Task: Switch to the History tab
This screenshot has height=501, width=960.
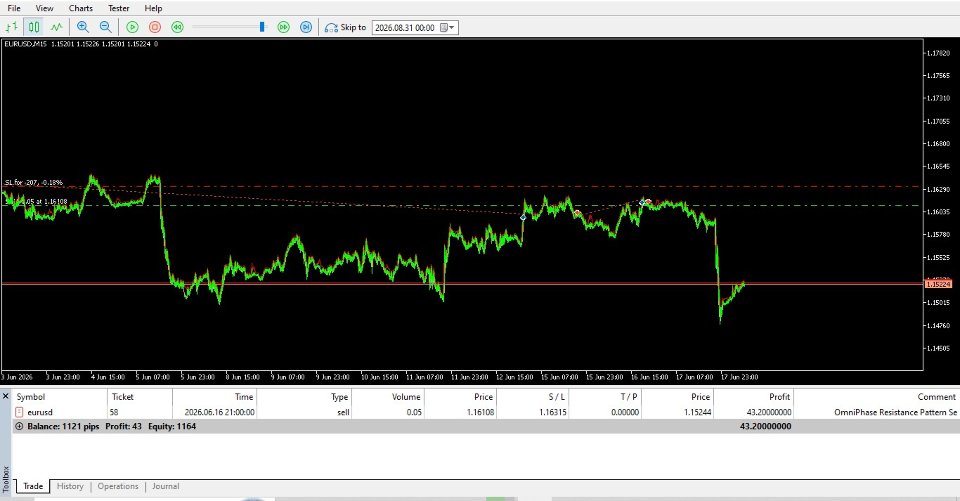Action: pyautogui.click(x=70, y=486)
